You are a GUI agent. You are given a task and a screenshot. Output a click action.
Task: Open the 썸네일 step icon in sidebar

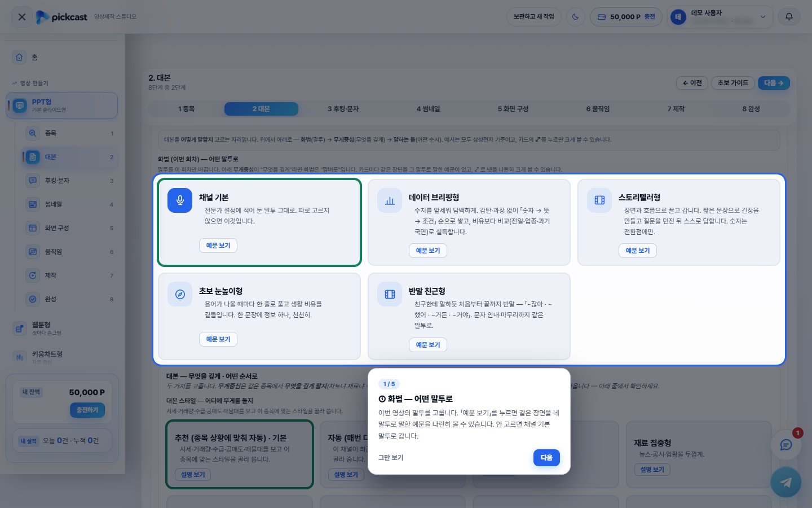[33, 204]
